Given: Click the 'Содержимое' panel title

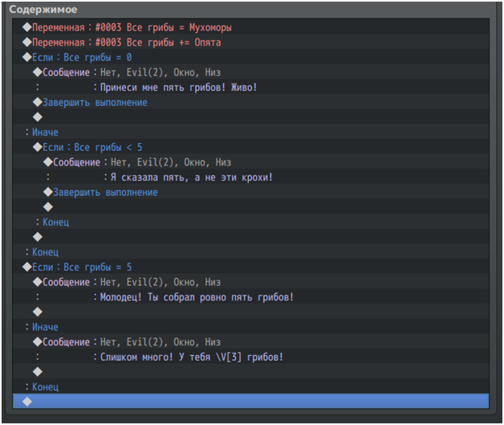Looking at the screenshot, I should [43, 9].
